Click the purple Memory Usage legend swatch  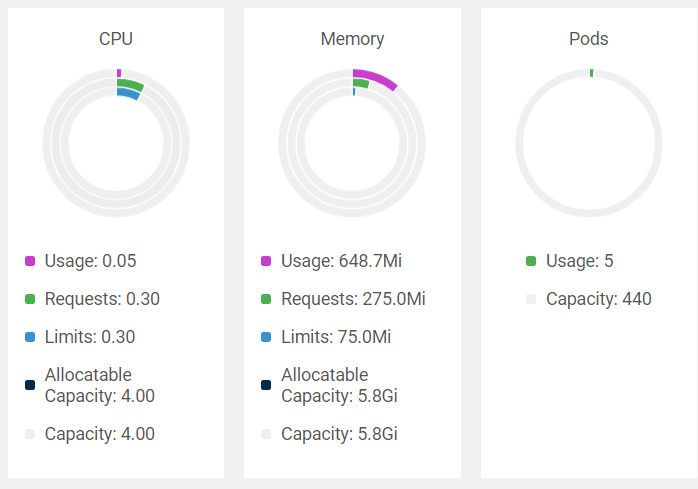266,262
